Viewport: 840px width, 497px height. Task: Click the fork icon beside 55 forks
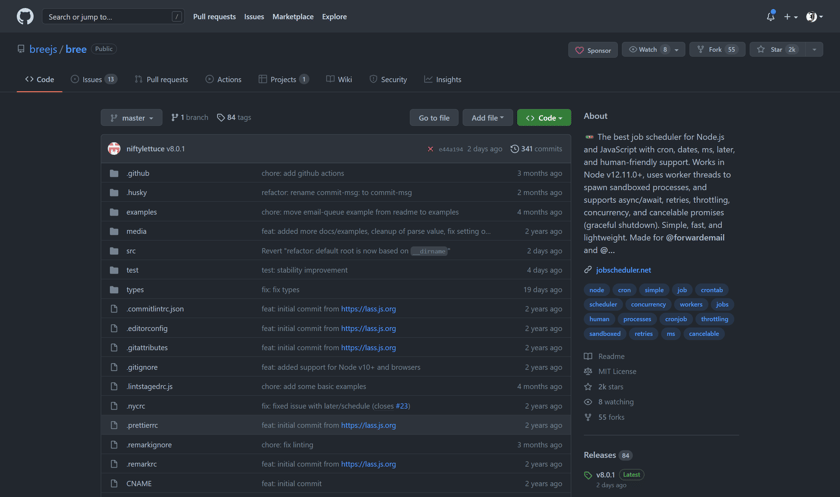pyautogui.click(x=588, y=417)
